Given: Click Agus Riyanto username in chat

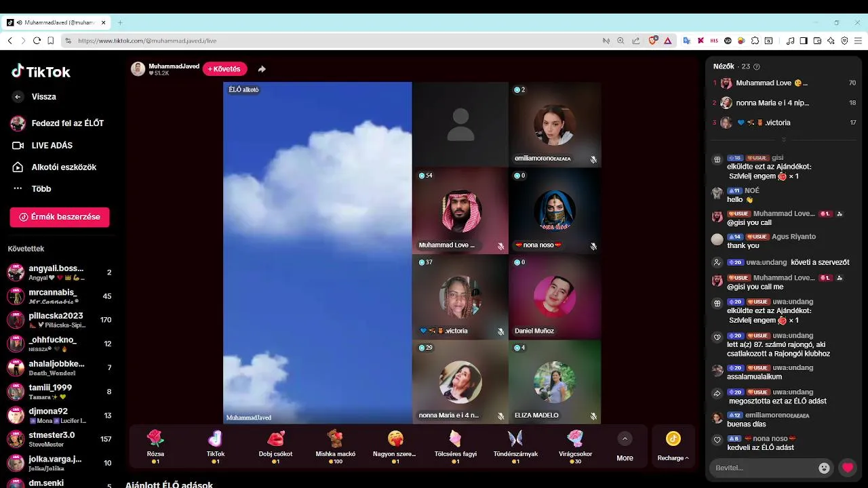Looking at the screenshot, I should (x=794, y=237).
